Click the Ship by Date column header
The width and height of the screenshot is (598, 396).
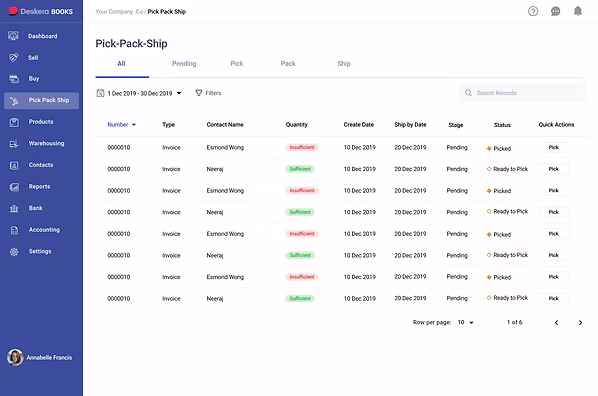[x=410, y=125]
